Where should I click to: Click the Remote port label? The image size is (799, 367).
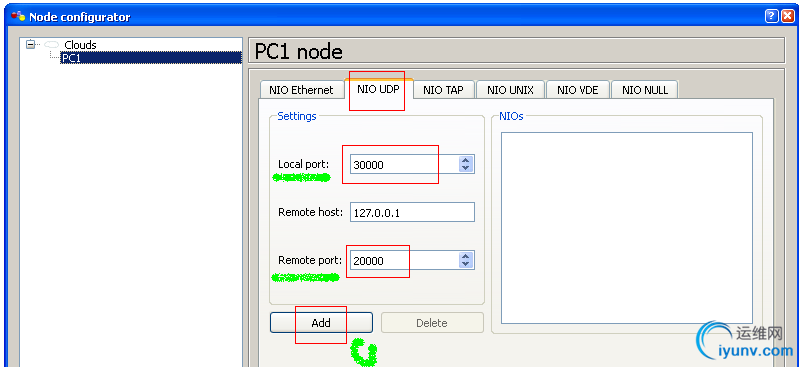pos(310,260)
